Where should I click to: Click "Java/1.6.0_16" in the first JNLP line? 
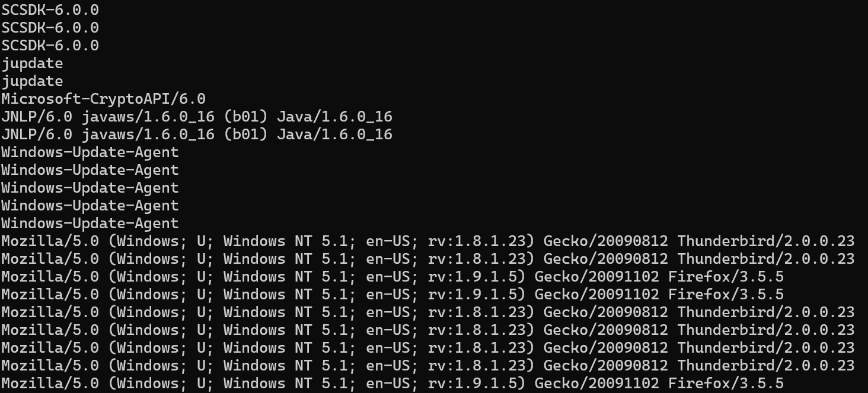click(x=334, y=117)
